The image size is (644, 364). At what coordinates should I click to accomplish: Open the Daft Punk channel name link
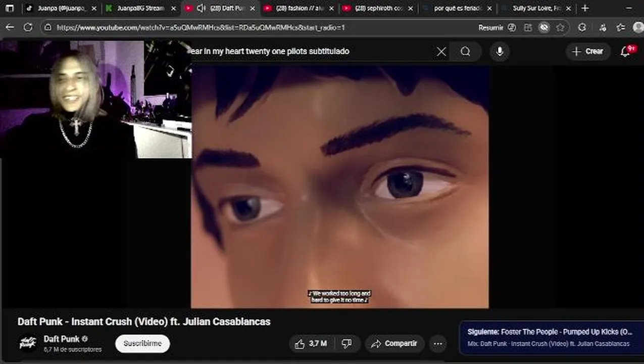click(62, 339)
